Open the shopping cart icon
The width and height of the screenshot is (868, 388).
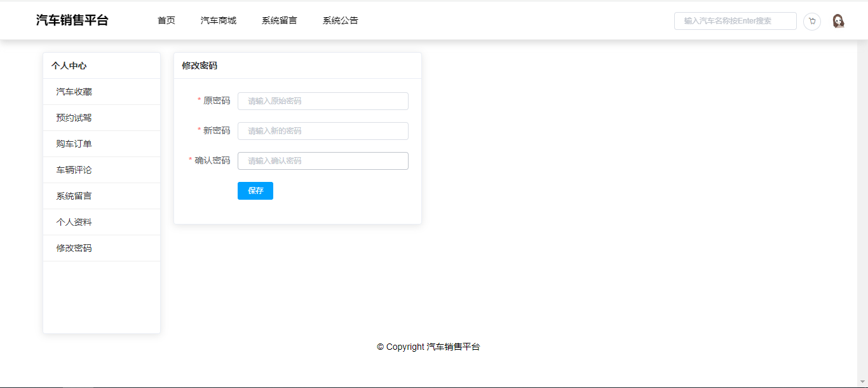coord(812,21)
